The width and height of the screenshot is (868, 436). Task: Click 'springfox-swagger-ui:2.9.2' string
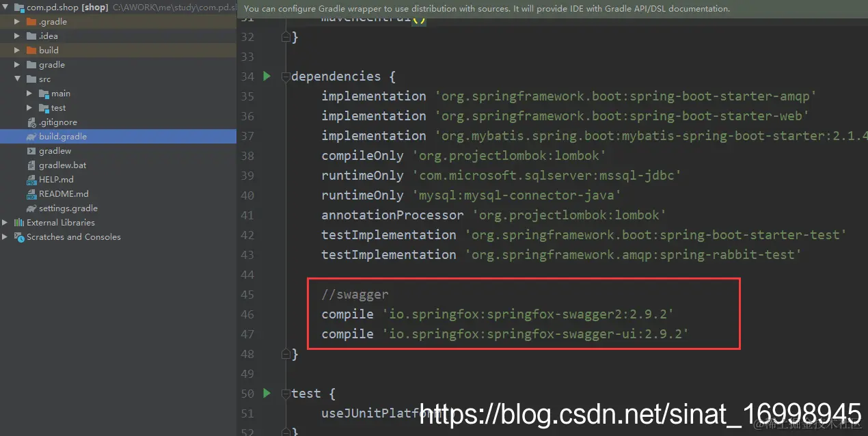535,334
